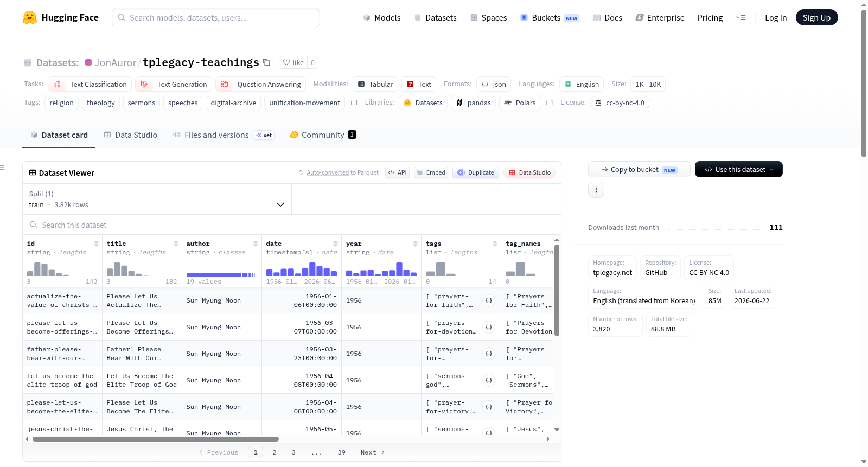
Task: Show the additional tags (+1)
Action: pos(354,103)
